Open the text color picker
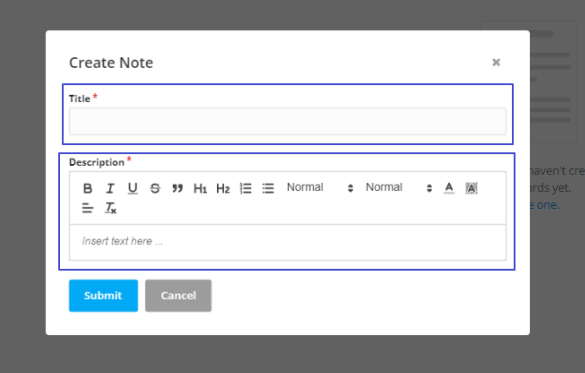Image resolution: width=585 pixels, height=373 pixels. [x=449, y=188]
